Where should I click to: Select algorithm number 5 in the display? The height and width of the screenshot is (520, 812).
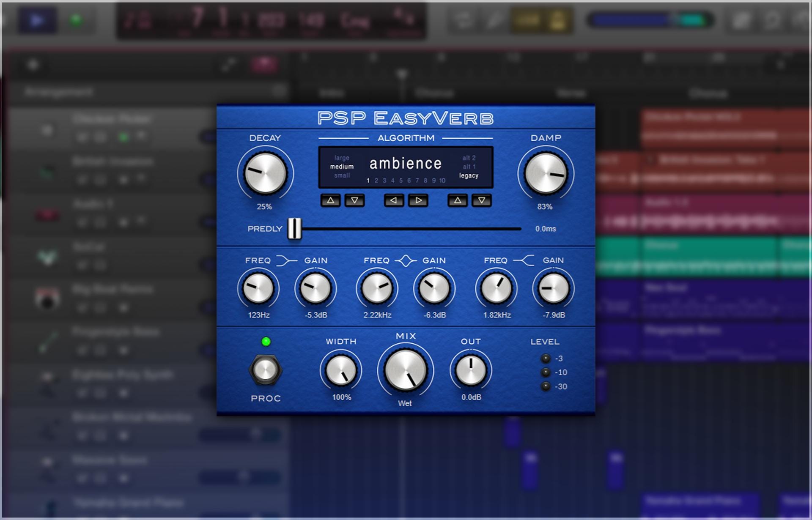pos(401,181)
